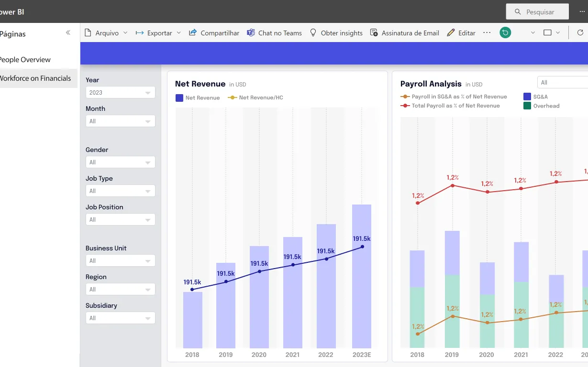
Task: Click Payroll in SG&A legend entry
Action: pyautogui.click(x=454, y=97)
